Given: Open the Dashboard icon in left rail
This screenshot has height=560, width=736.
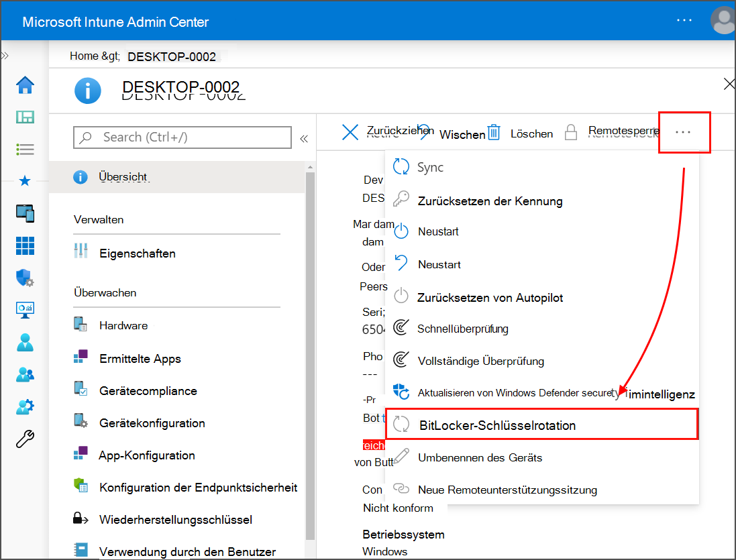Looking at the screenshot, I should coord(25,117).
